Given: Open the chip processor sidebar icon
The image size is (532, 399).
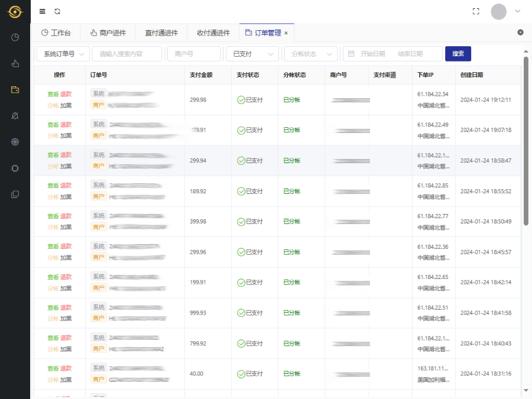Looking at the screenshot, I should click(x=15, y=168).
